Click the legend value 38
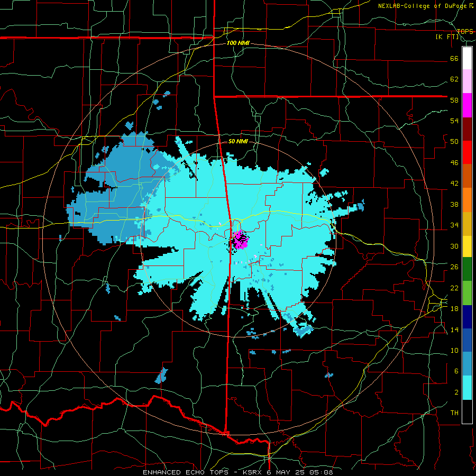 click(x=454, y=204)
